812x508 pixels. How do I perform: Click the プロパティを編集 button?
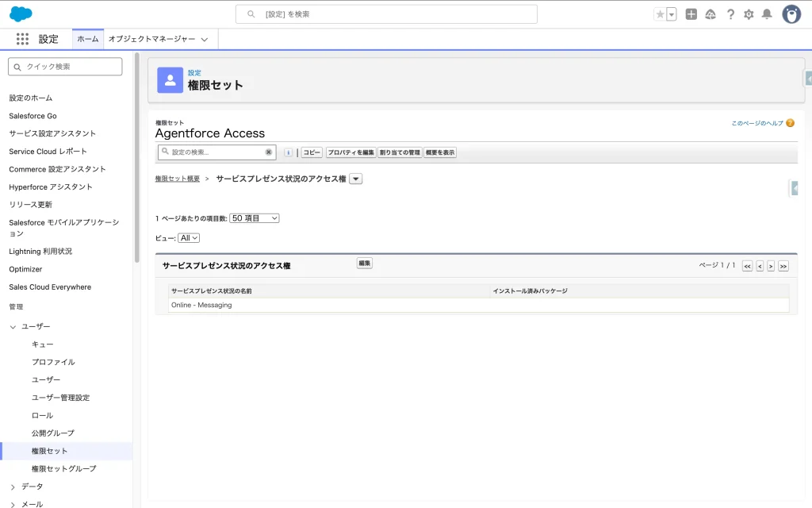click(x=350, y=152)
